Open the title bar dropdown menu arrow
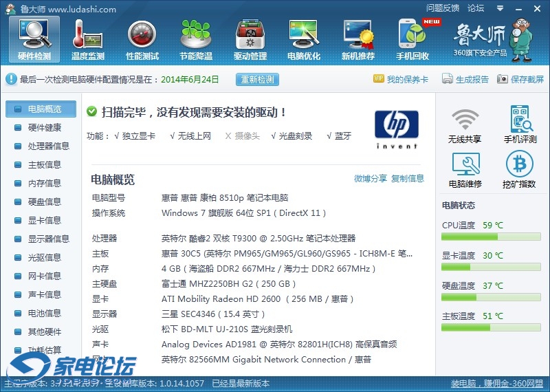Image resolution: width=550 pixels, height=392 pixels. 500,8
